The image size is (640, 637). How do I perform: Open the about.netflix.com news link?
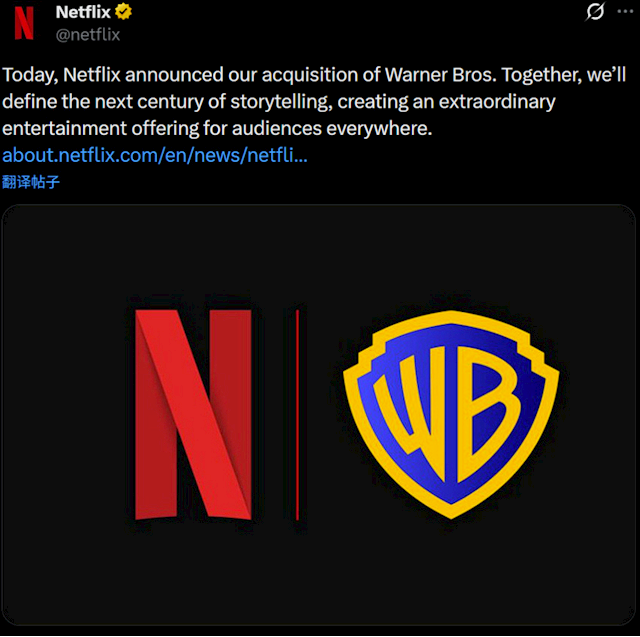(155, 155)
